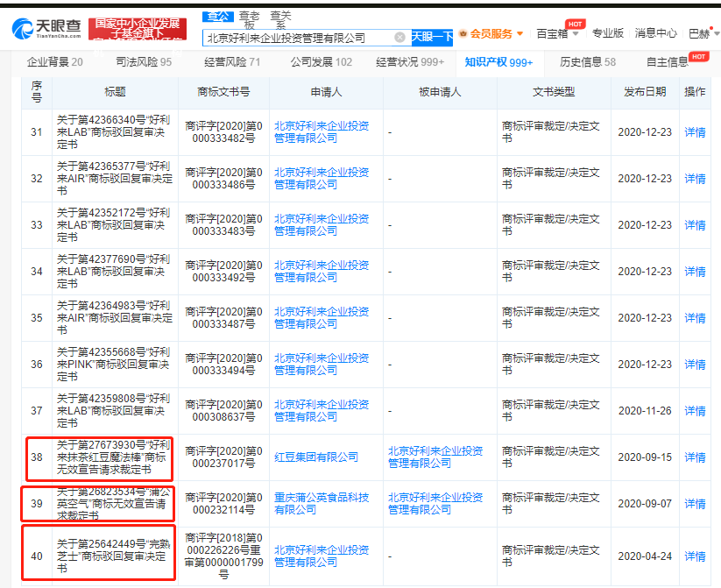Image resolution: width=721 pixels, height=588 pixels.
Task: Select title 关于第42365377号 好利来AIR 商标驳回复审决定书
Action: 115,179
